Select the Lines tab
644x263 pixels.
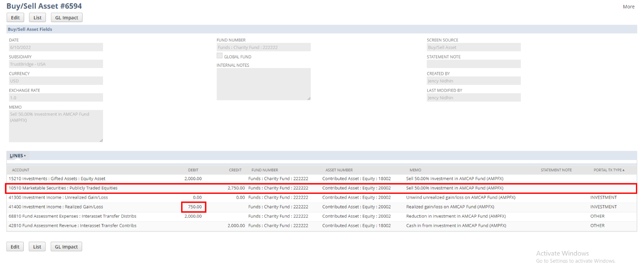17,156
